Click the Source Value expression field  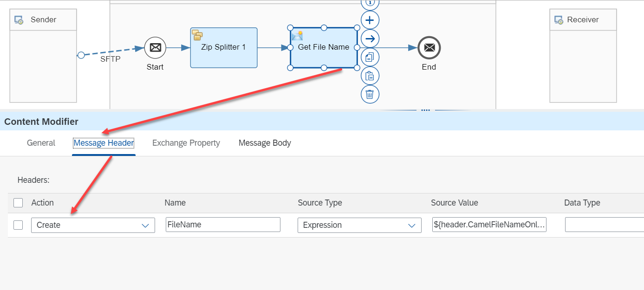(x=489, y=225)
